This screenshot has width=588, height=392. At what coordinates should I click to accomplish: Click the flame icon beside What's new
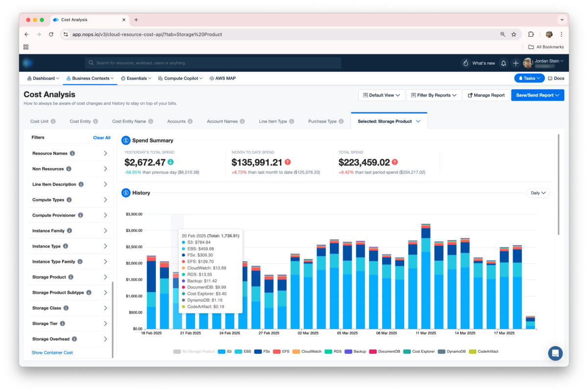[465, 63]
